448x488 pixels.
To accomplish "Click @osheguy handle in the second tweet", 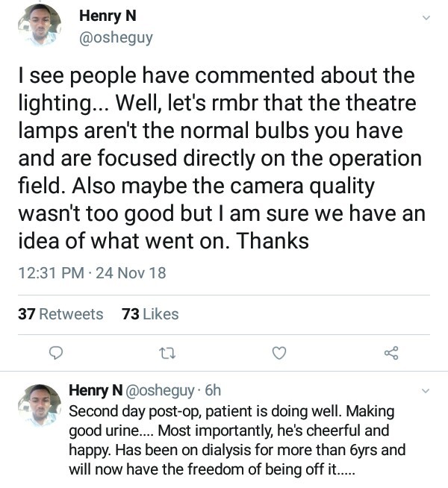I will (x=163, y=390).
